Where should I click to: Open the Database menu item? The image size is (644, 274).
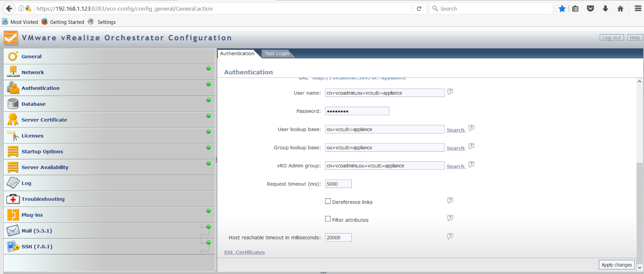pos(109,104)
